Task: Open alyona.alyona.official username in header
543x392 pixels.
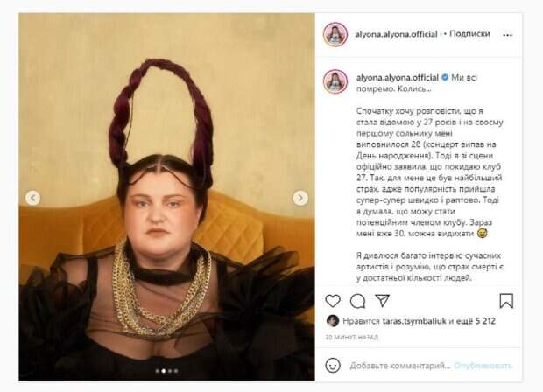Action: [x=396, y=34]
